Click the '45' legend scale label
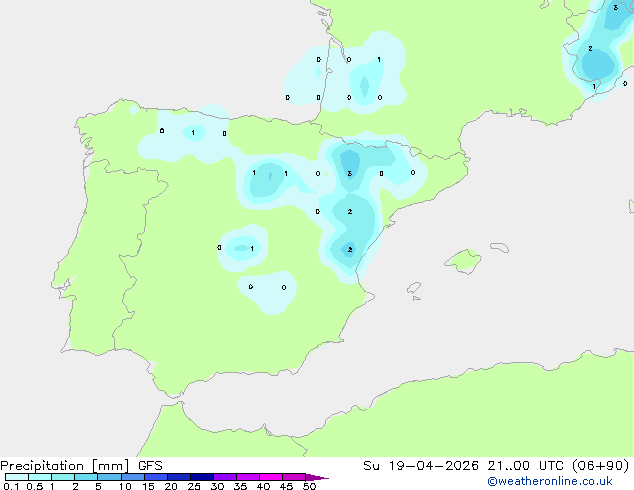This screenshot has width=634, height=490. [x=286, y=486]
